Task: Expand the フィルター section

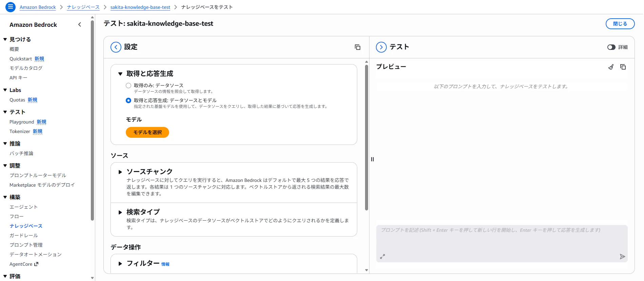Action: 120,264
